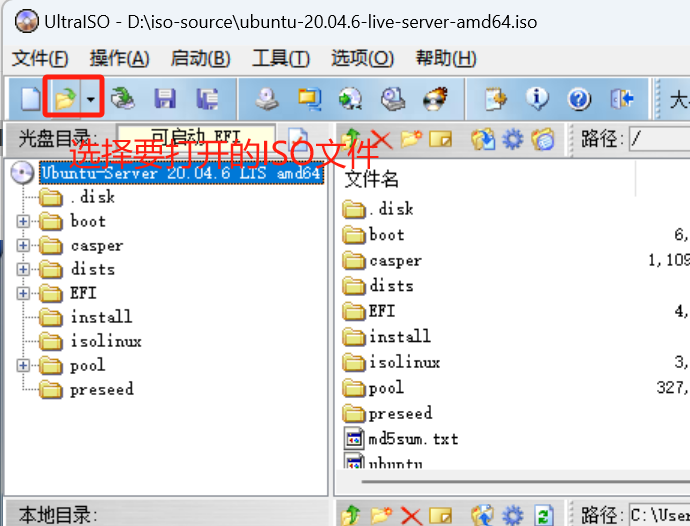Select md5sum.txt in the file list
690x526 pixels.
click(x=413, y=439)
